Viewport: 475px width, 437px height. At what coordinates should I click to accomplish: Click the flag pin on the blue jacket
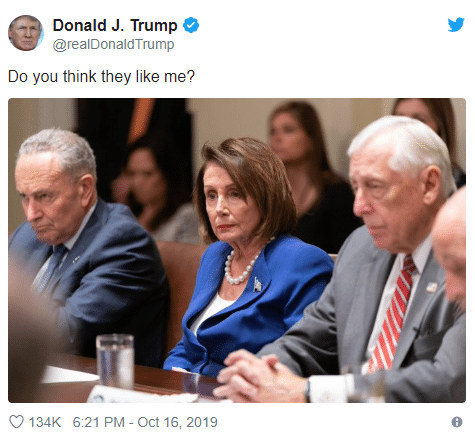pos(257,285)
